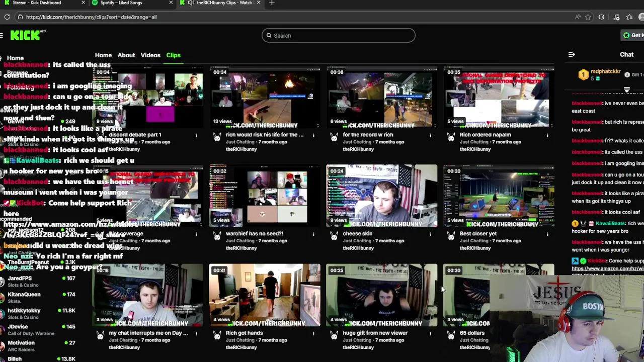Click avatar icon beside 'cheese skin' clip

[334, 236]
